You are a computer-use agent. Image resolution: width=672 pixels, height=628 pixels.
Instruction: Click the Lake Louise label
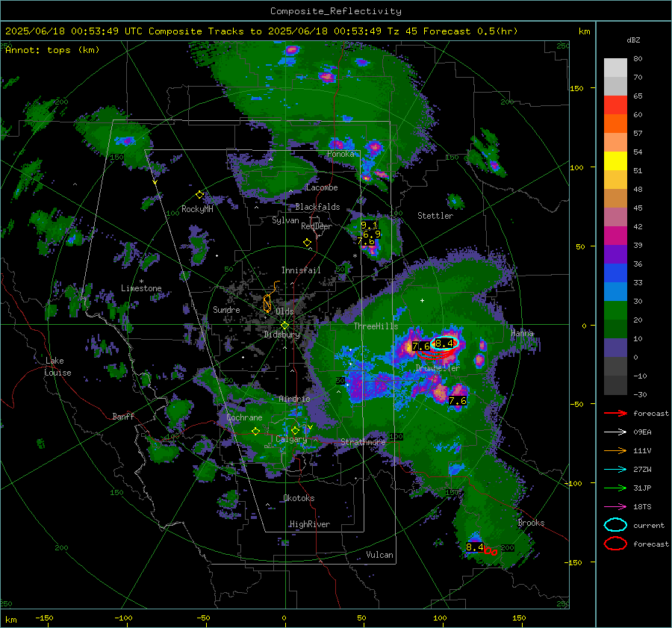pyautogui.click(x=57, y=367)
